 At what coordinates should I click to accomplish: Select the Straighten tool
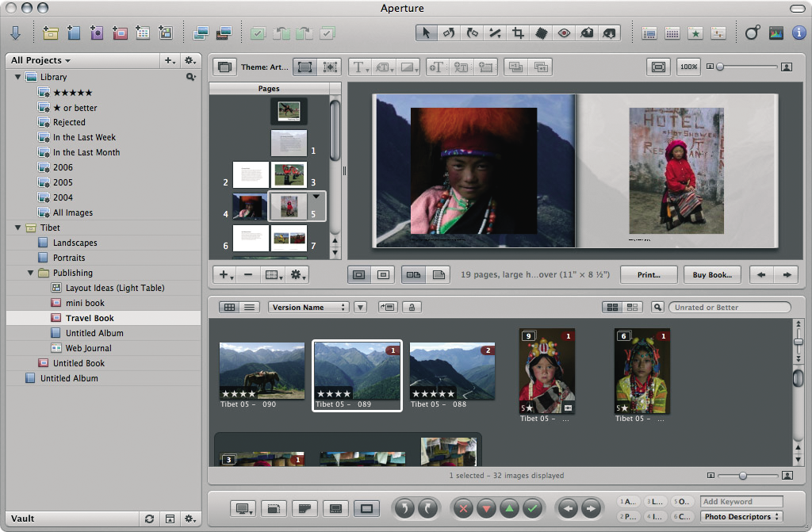pyautogui.click(x=495, y=33)
